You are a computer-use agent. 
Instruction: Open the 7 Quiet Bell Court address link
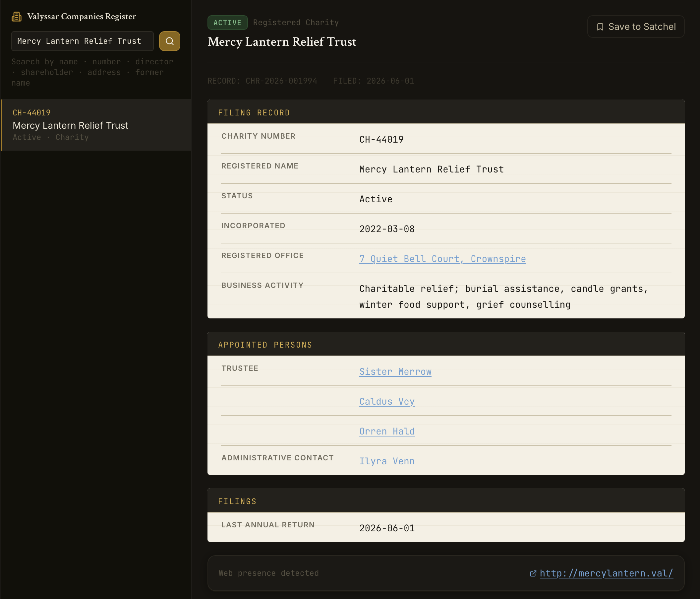(x=442, y=259)
